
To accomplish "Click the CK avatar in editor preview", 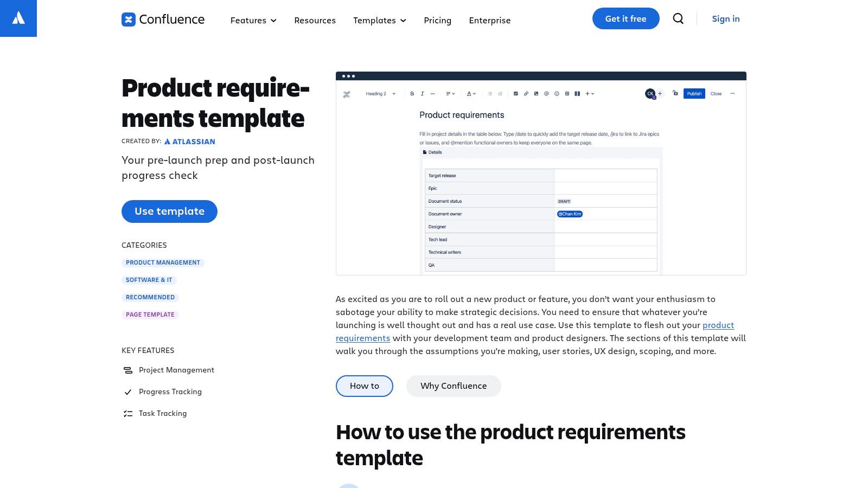I will 650,94.
